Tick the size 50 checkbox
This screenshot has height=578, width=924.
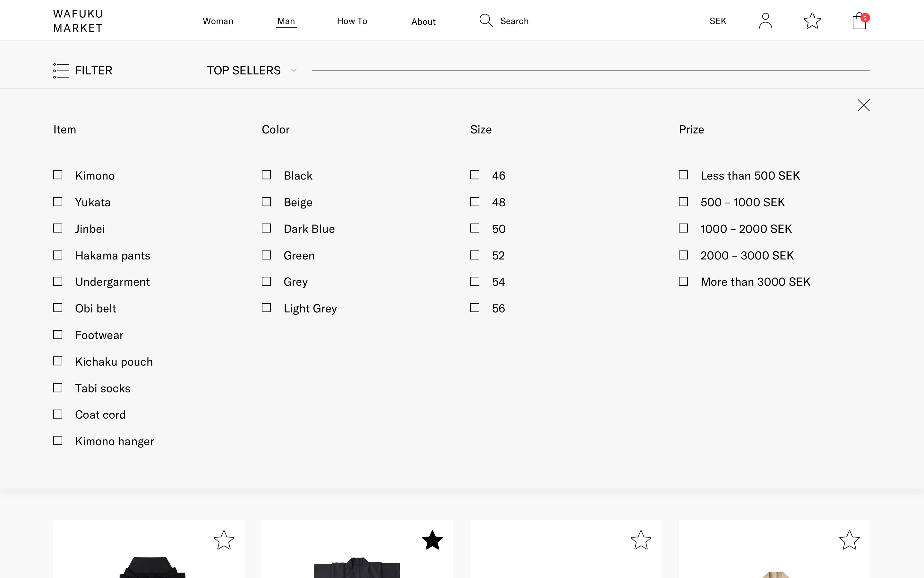(475, 228)
